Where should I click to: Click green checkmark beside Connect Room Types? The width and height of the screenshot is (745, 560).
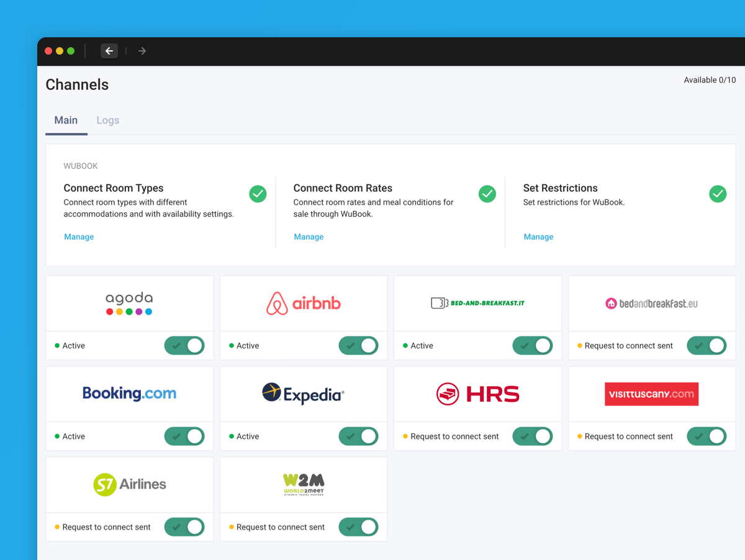pos(258,194)
